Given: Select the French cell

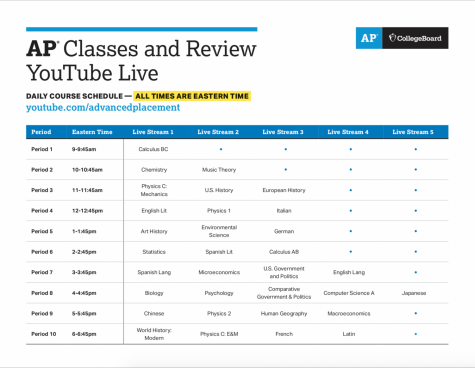Looking at the screenshot, I should pyautogui.click(x=284, y=334).
